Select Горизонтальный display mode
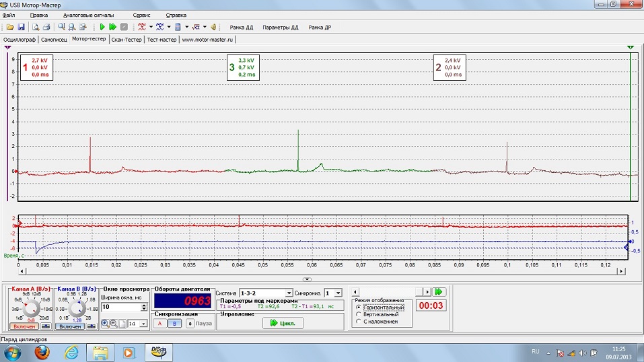This screenshot has height=362, width=644. 380,307
